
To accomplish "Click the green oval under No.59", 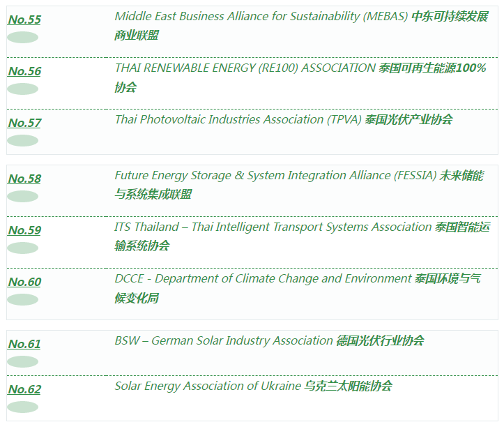I will 22,248.
